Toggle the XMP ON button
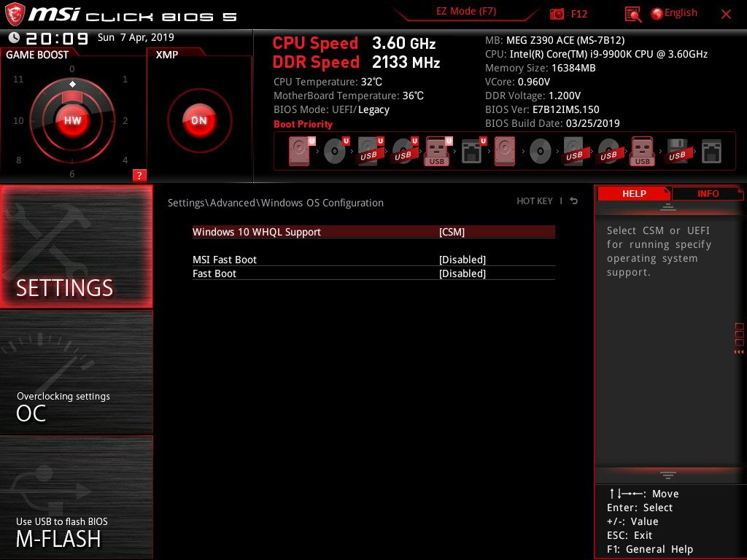The height and width of the screenshot is (560, 747). click(199, 120)
